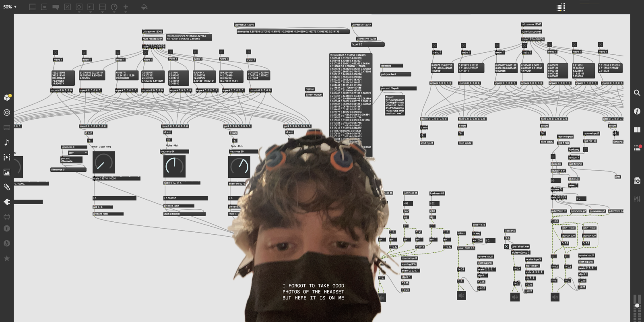Screen dimensions: 644x322
Task: Open the patcher inspector info icon
Action: pyautogui.click(x=637, y=111)
